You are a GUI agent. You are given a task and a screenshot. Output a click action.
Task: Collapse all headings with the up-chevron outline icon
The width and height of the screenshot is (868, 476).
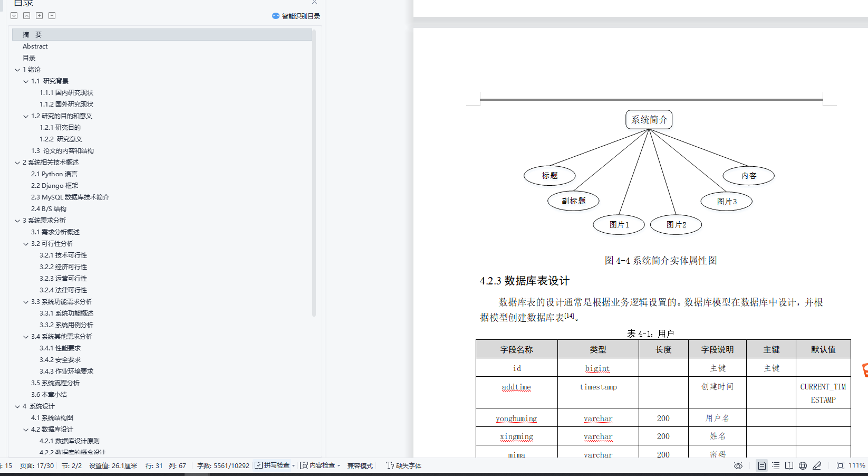(x=26, y=16)
